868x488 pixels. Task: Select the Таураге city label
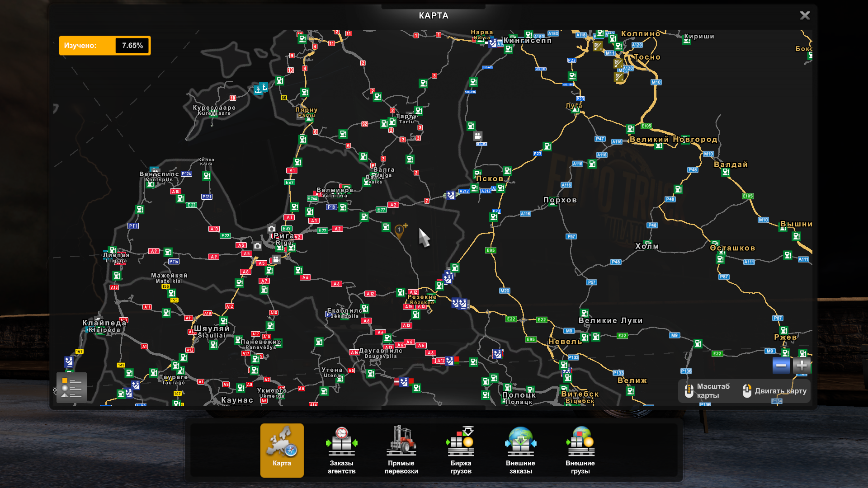pos(173,377)
